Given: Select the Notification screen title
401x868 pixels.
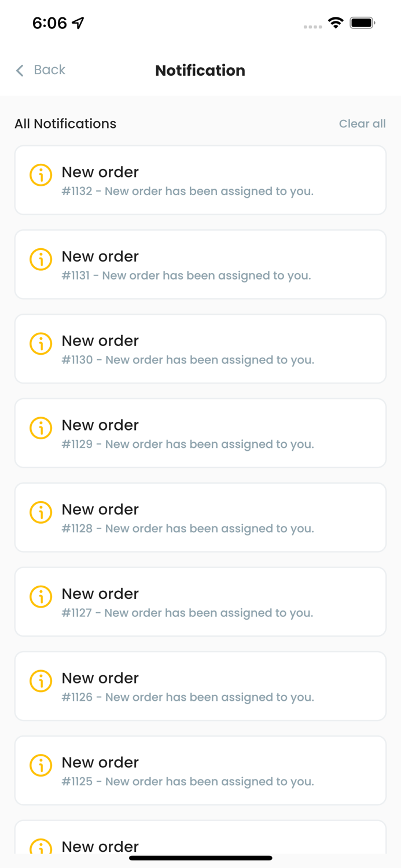Looking at the screenshot, I should [200, 71].
